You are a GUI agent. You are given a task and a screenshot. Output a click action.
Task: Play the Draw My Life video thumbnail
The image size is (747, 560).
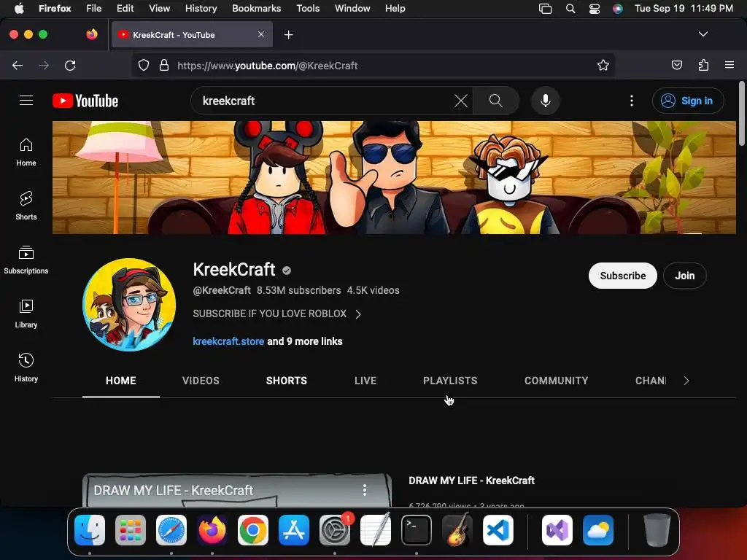237,491
